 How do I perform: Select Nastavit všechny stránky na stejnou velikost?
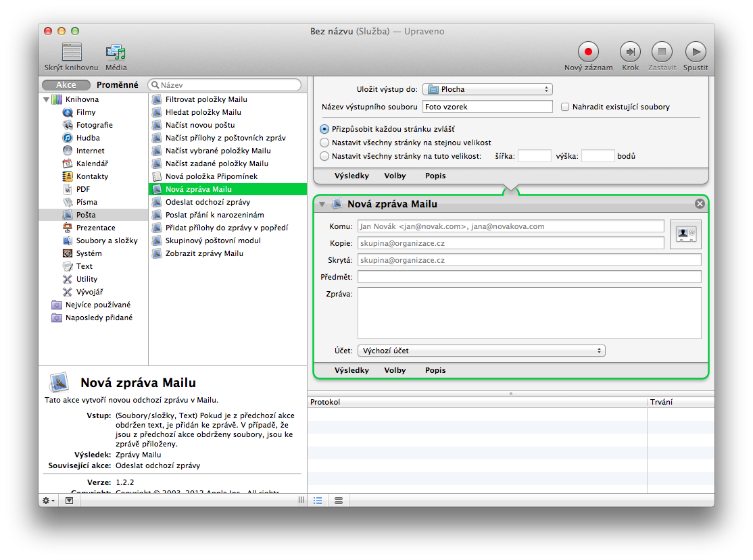click(325, 143)
